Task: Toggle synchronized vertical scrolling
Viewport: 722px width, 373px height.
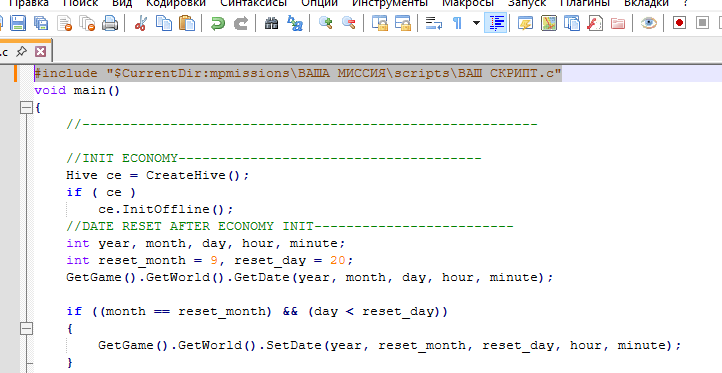Action: click(380, 23)
